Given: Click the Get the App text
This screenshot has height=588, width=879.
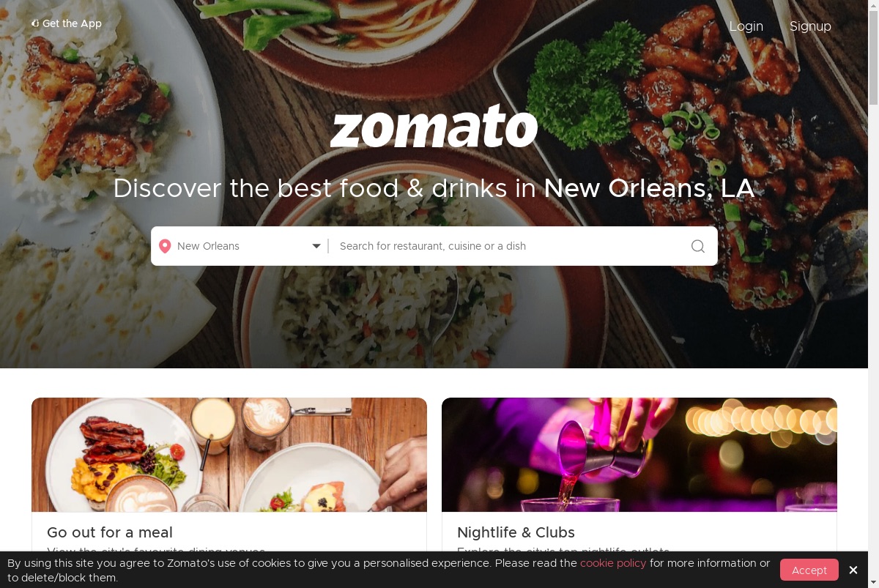Looking at the screenshot, I should click(x=72, y=23).
